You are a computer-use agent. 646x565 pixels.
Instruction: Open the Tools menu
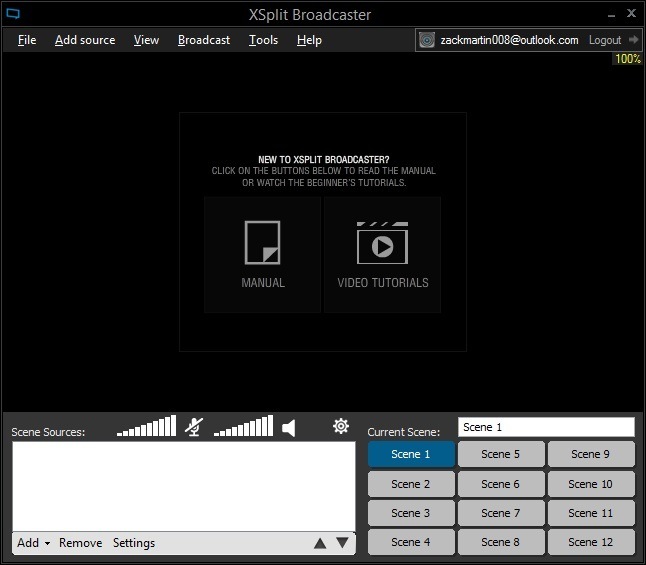point(263,40)
